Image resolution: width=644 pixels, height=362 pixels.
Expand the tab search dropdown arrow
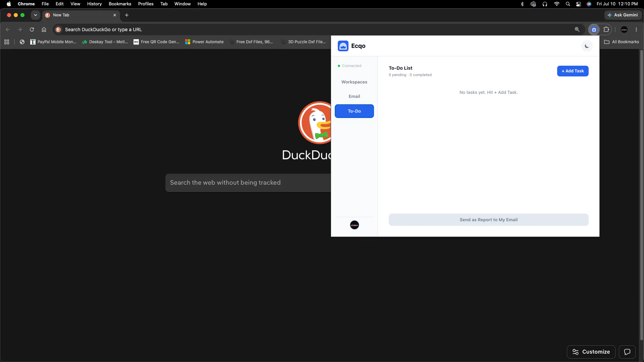35,15
